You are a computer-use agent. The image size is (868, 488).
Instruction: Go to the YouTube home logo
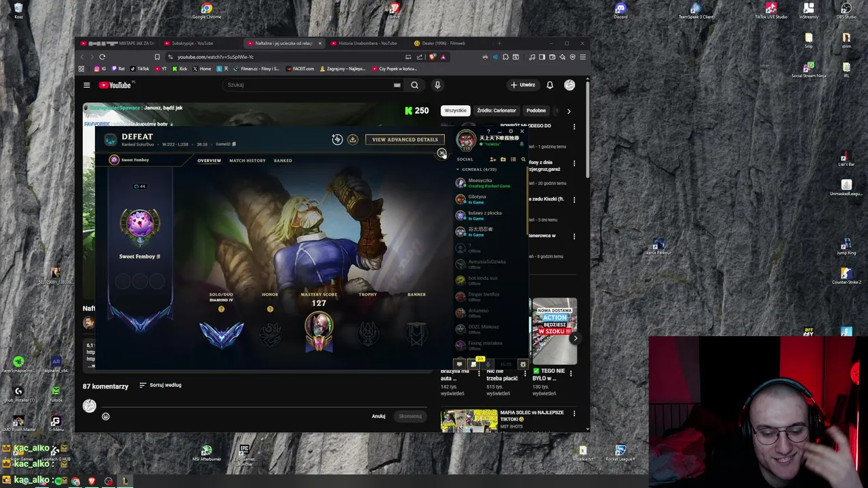(x=115, y=85)
